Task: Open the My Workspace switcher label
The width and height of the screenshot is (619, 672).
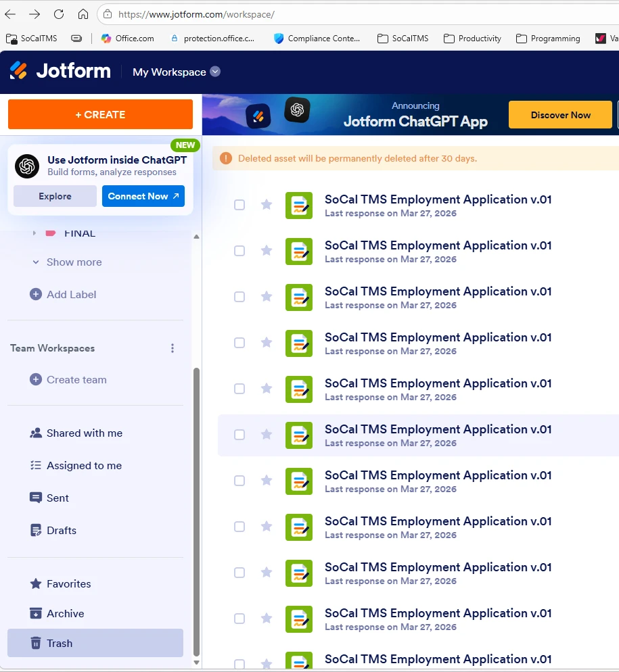Action: tap(169, 72)
